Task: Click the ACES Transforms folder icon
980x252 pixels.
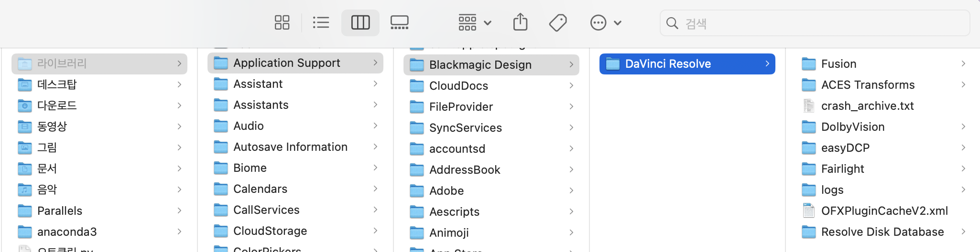Action: tap(808, 84)
